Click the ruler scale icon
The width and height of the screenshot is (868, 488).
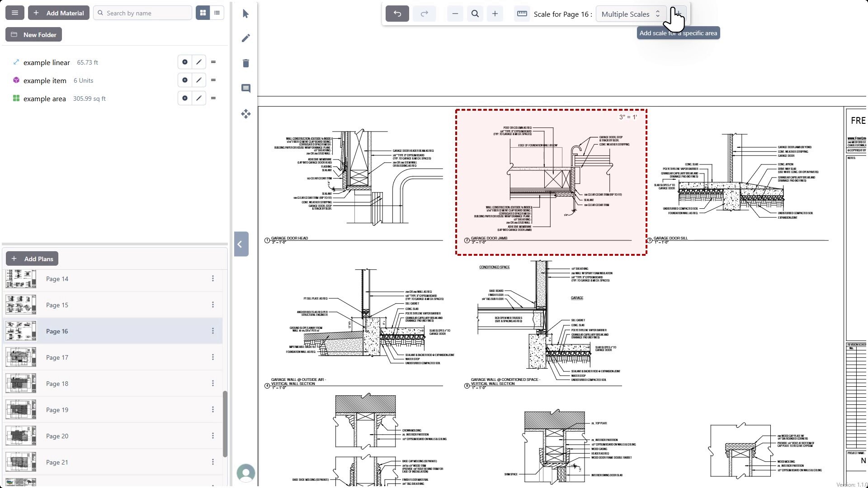[x=522, y=14]
